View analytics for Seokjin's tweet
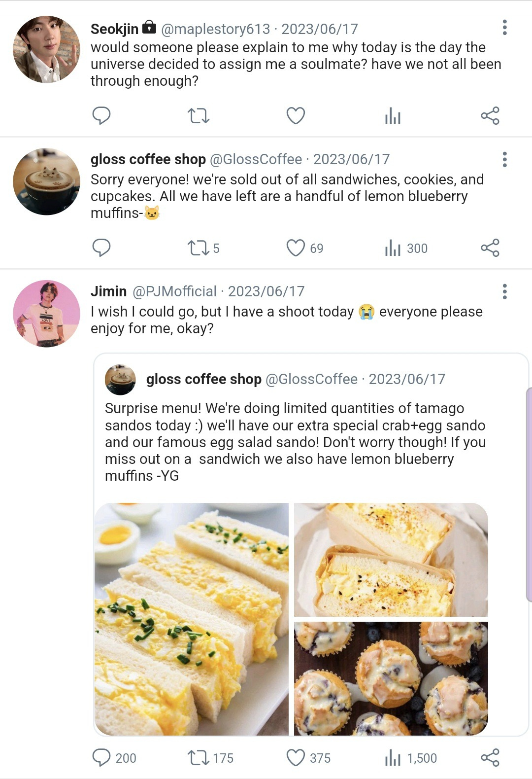Viewport: 532px width, 779px height. [x=393, y=117]
